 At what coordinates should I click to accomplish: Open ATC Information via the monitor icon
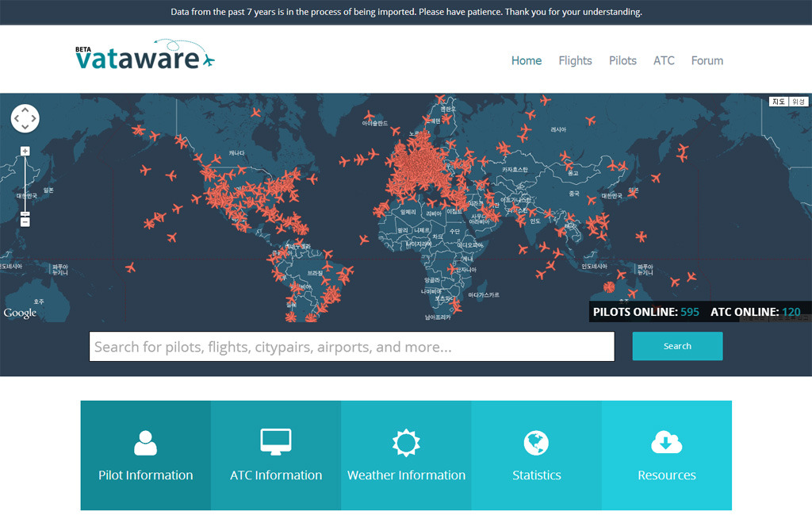(x=276, y=442)
